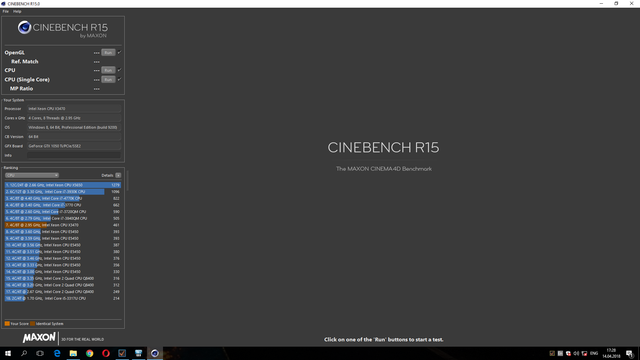
Task: Open the ranking type CPU dropdown
Action: click(32, 175)
